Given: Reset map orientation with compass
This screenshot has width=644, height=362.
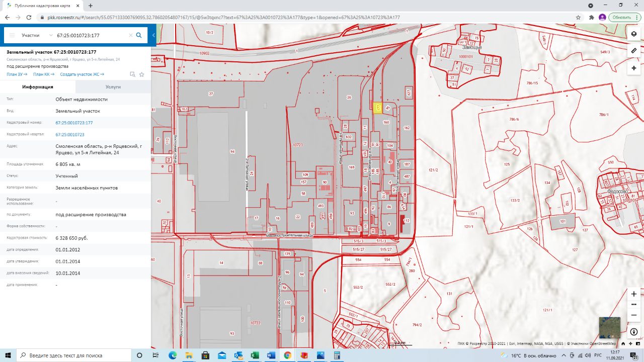Looking at the screenshot, I should point(634,332).
